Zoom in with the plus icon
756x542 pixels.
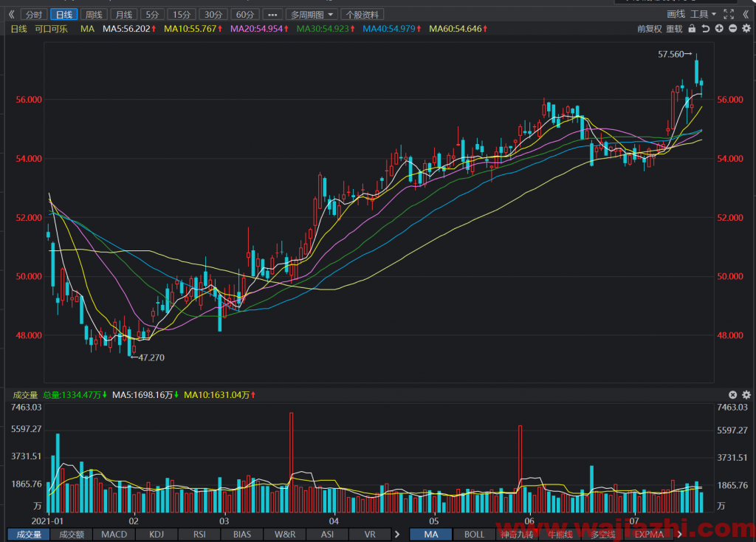[719, 29]
